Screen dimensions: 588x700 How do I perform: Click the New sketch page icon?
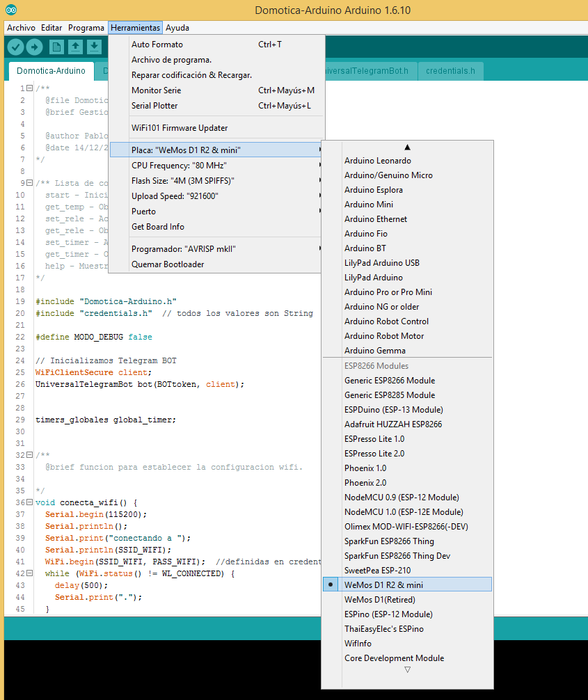56,47
